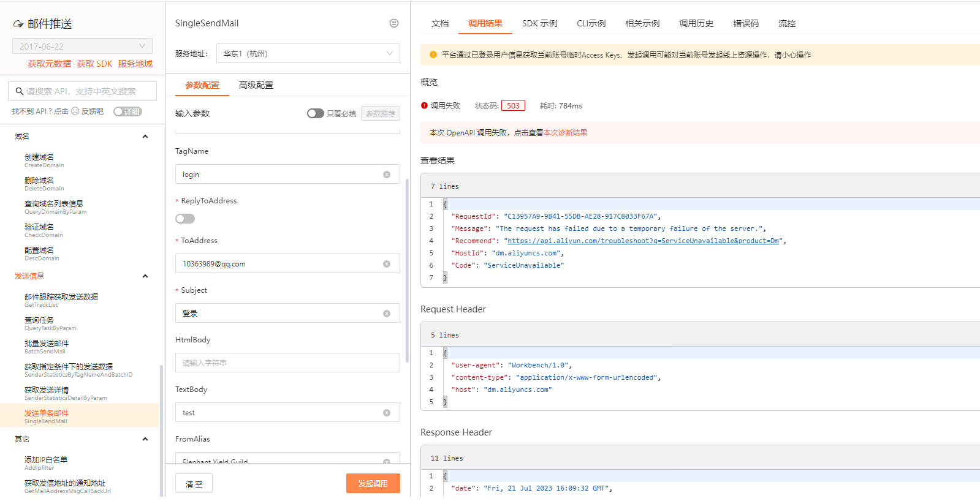Click the 发起调用 button
Screen dimensions: 980x501
pos(373,483)
